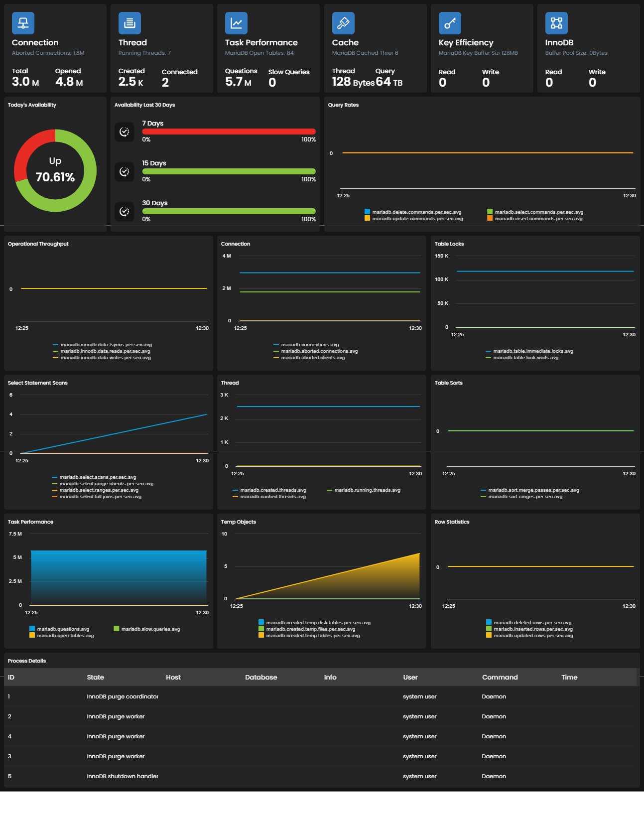Toggle mariadb.delete.commands.per.sec.avg legend entry
The image size is (644, 822).
tap(413, 212)
